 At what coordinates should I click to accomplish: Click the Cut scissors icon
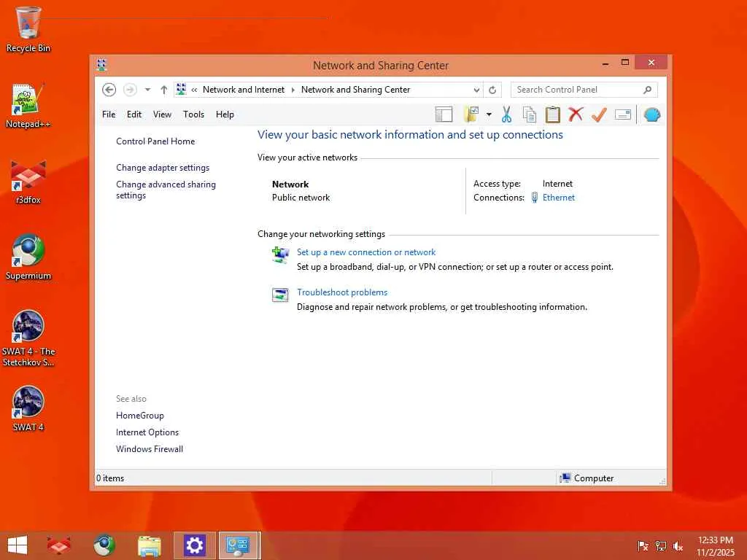tap(506, 114)
